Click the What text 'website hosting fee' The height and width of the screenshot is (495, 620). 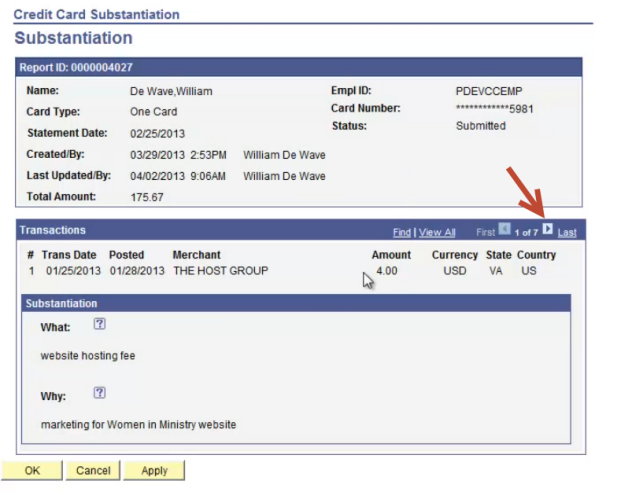point(88,355)
